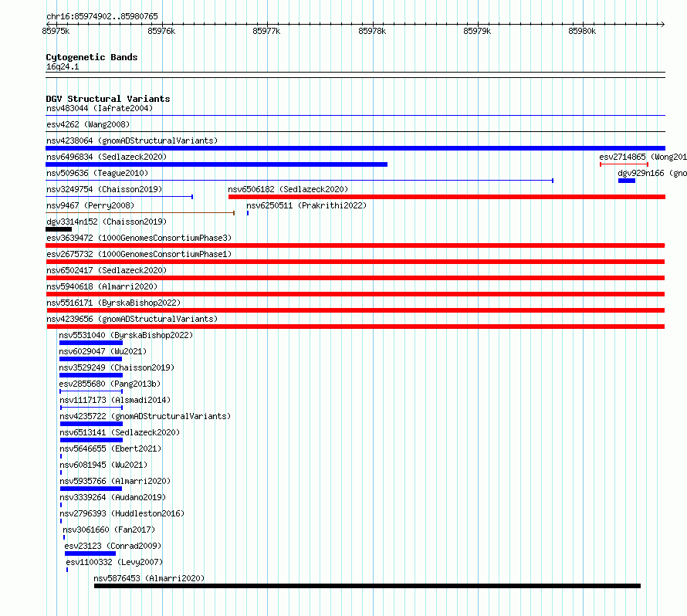Open esv2714865 (Wong201…) red variant marker
The width and height of the screenshot is (687, 616).
tap(624, 164)
